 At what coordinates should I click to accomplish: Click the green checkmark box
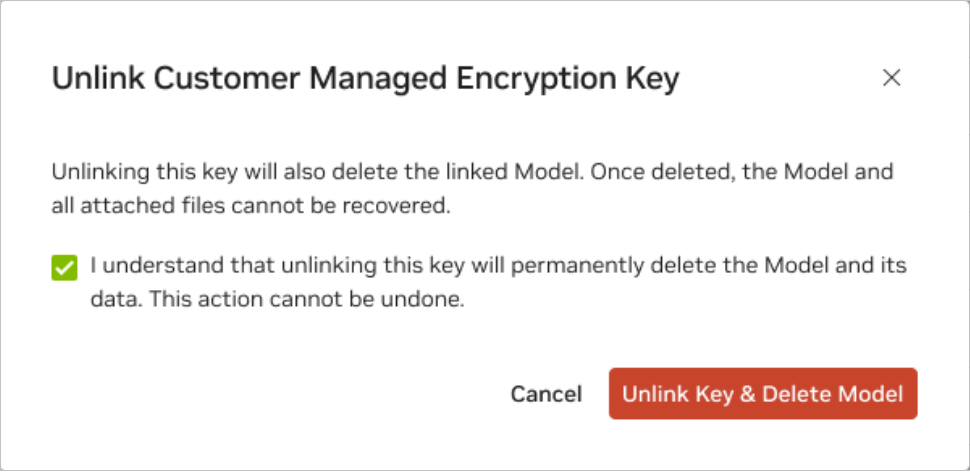(x=65, y=268)
